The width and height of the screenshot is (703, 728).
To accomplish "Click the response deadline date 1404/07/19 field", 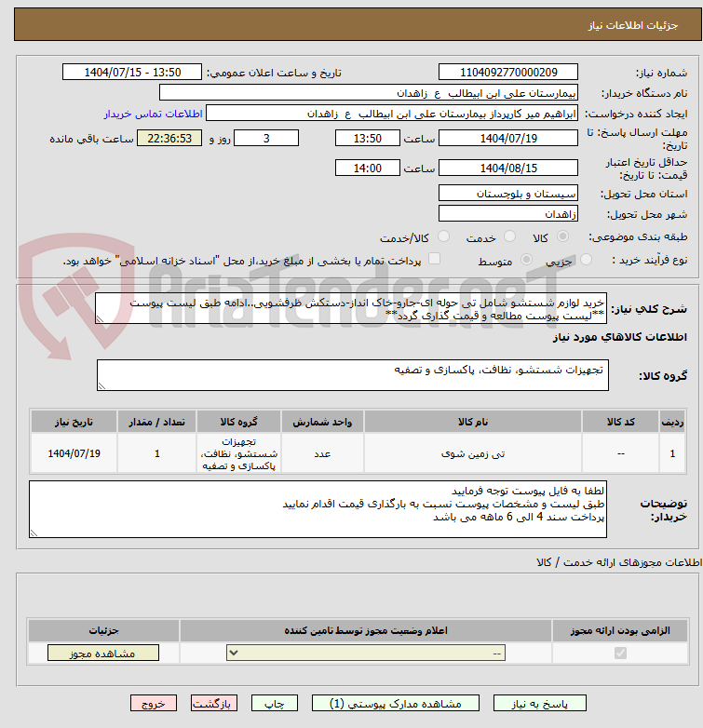I will coord(508,138).
